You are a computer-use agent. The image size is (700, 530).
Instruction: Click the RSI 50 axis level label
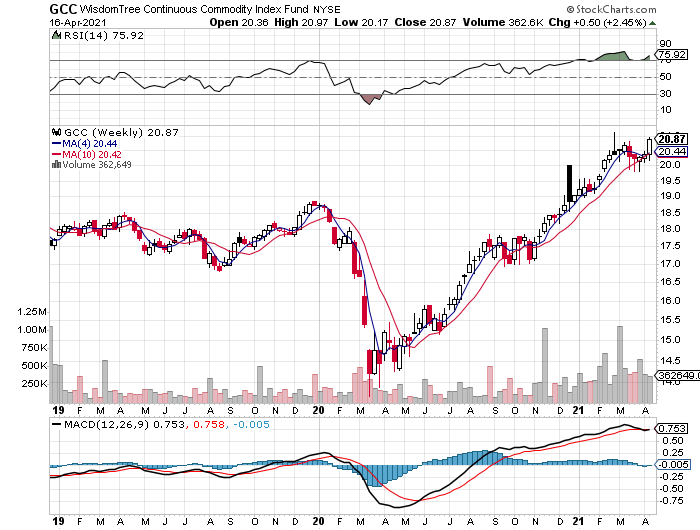665,77
